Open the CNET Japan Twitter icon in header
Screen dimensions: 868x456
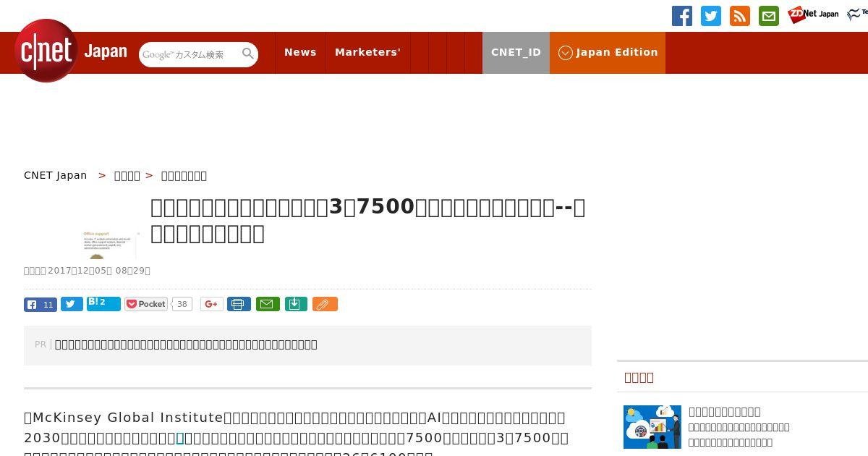(711, 16)
